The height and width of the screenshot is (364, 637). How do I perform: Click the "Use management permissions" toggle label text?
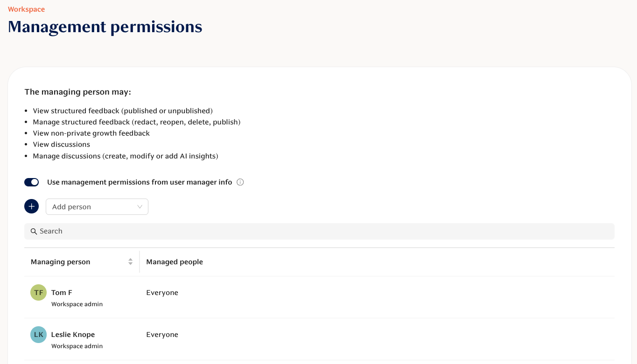point(140,182)
